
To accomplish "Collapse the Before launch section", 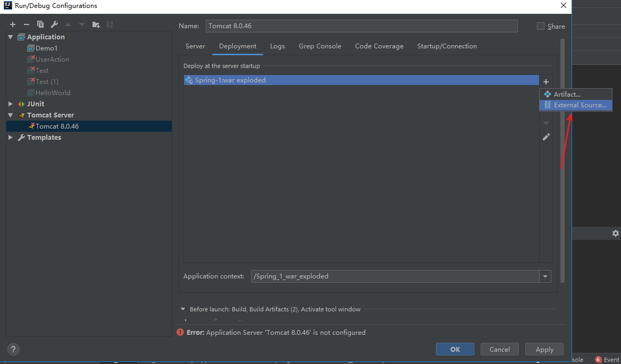I will point(183,309).
